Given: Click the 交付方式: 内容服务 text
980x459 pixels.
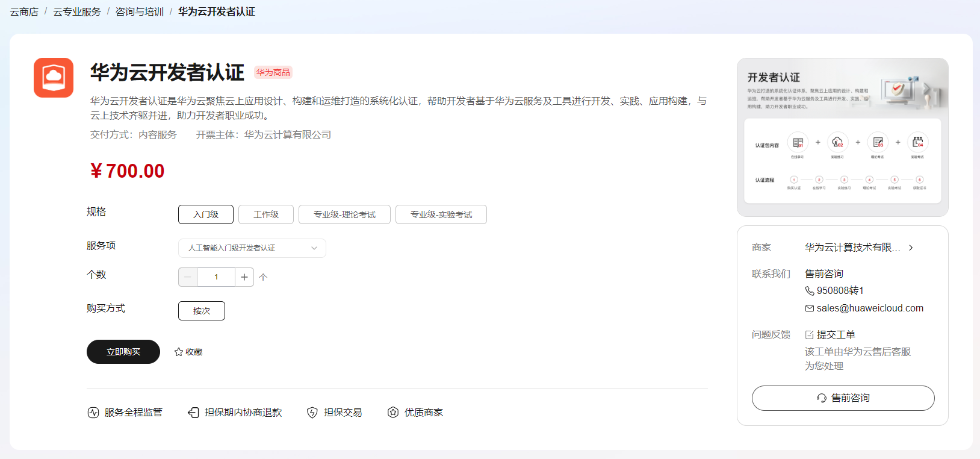Looking at the screenshot, I should (134, 135).
